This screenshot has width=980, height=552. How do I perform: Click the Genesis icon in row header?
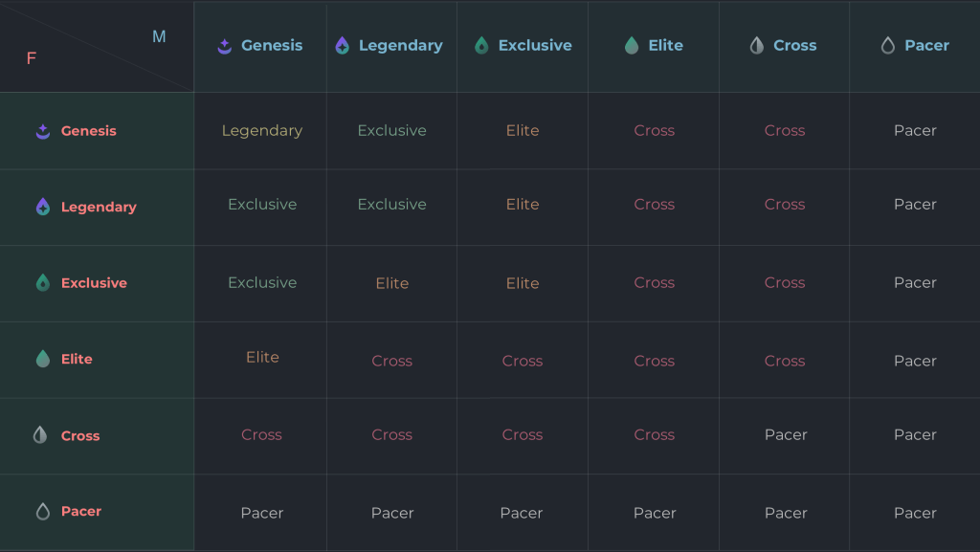click(42, 131)
